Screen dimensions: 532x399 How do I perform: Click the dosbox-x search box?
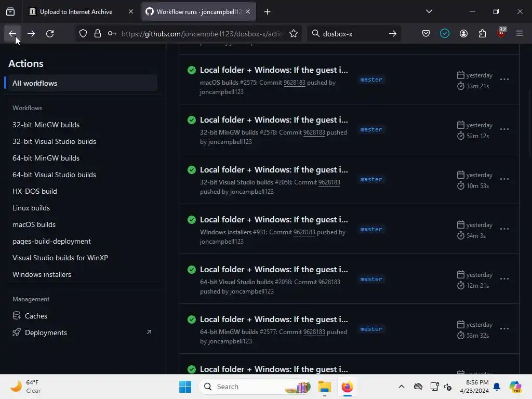(x=353, y=34)
